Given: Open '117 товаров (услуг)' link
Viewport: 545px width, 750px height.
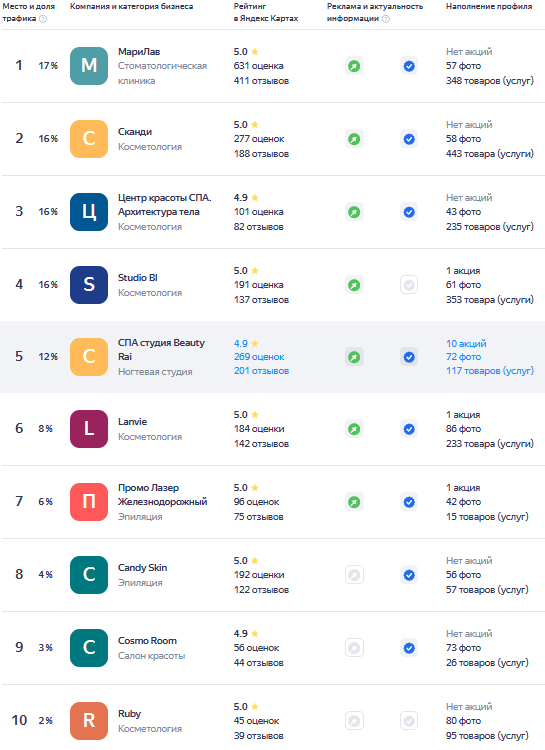Looking at the screenshot, I should [x=489, y=371].
